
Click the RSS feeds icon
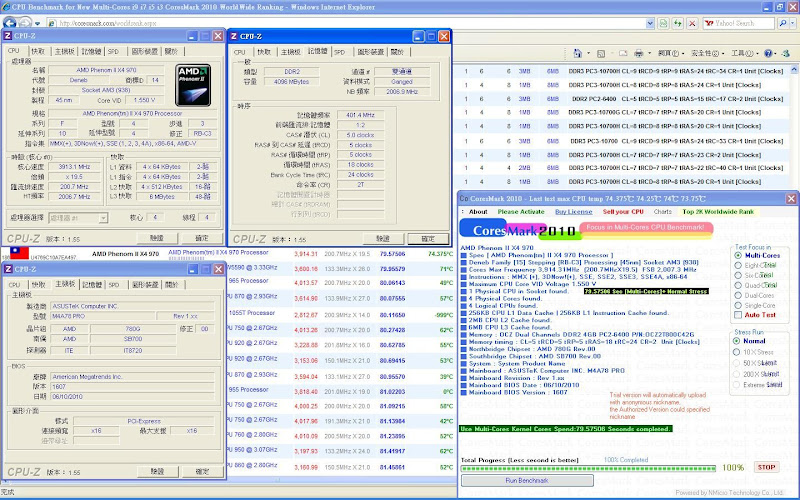click(601, 53)
